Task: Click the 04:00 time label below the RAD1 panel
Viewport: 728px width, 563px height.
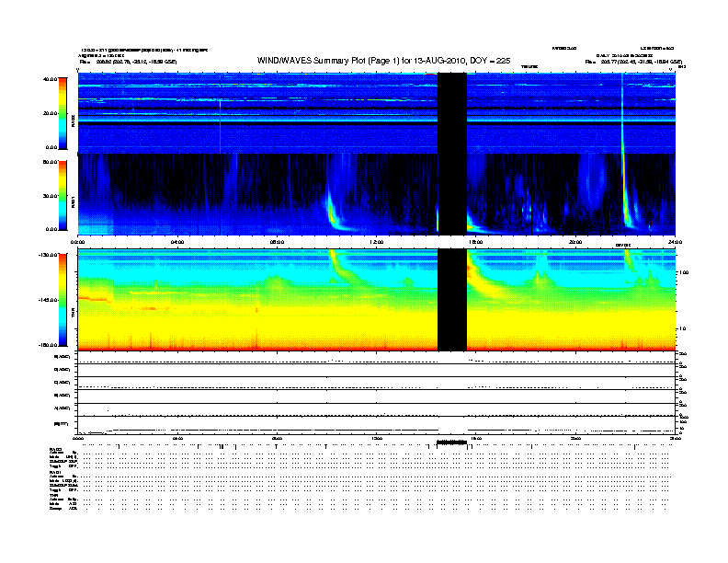Action: tap(177, 242)
